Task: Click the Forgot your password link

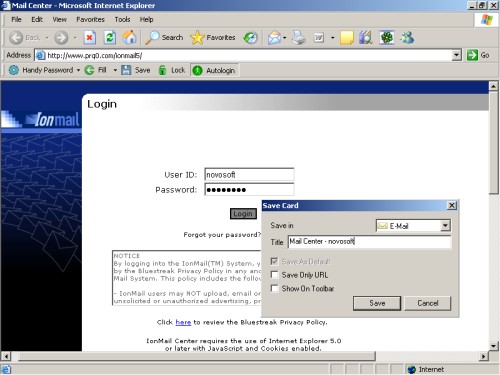Action: click(x=222, y=235)
